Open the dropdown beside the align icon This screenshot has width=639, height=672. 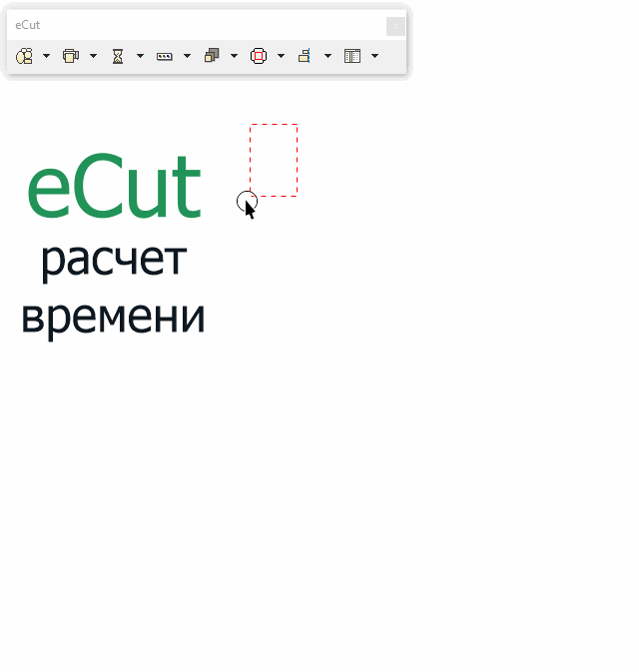click(327, 56)
